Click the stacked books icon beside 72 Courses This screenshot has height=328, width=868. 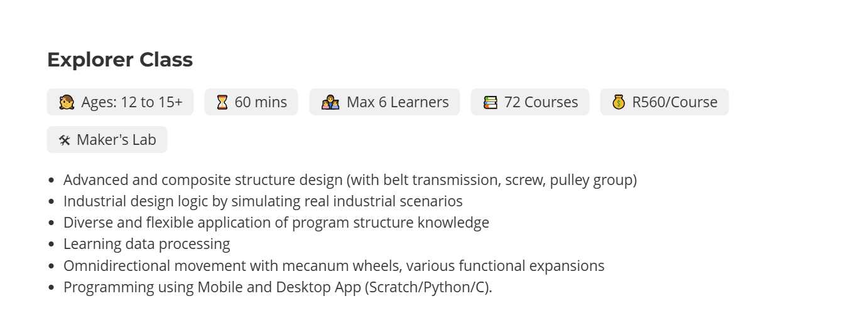tap(491, 102)
